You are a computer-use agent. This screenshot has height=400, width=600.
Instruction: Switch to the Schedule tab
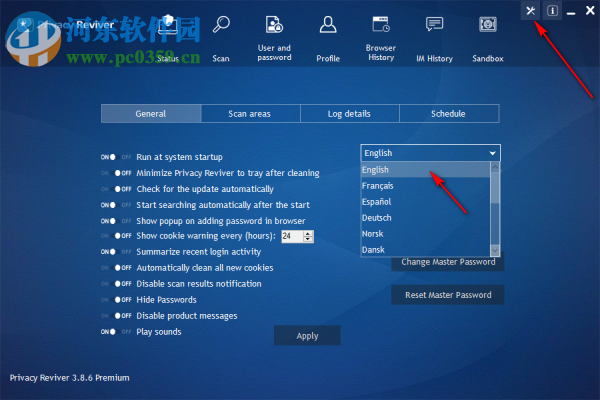449,114
